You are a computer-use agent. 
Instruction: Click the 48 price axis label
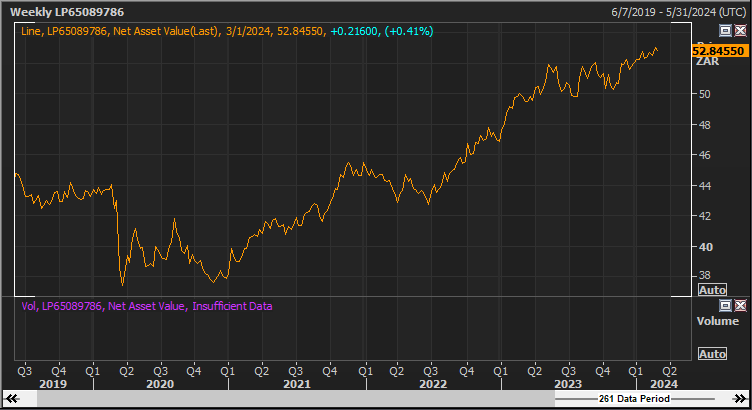tap(705, 125)
